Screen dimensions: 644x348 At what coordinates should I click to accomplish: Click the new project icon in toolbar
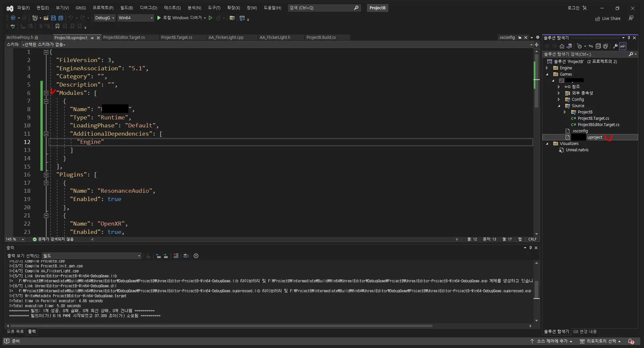pyautogui.click(x=35, y=18)
